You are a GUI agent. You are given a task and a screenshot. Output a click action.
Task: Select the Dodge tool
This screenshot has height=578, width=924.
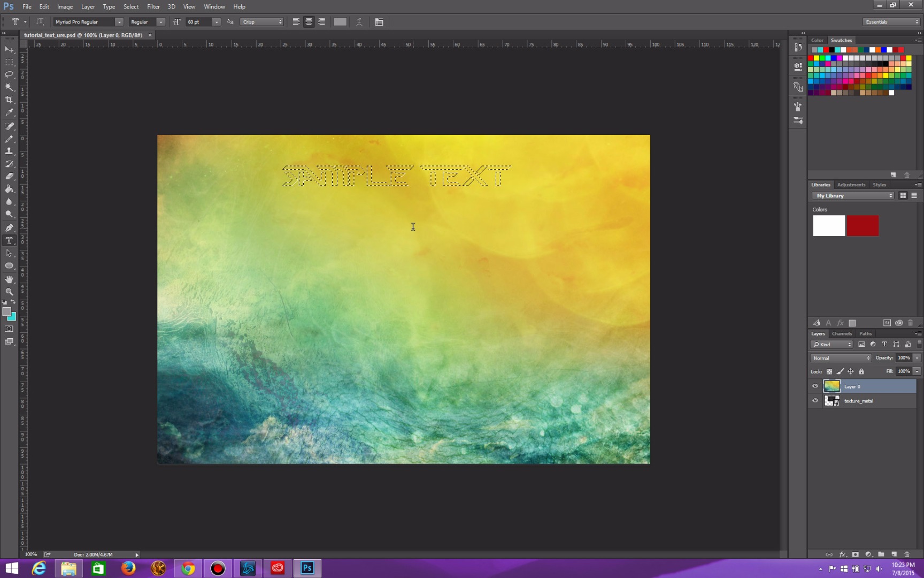pos(9,214)
